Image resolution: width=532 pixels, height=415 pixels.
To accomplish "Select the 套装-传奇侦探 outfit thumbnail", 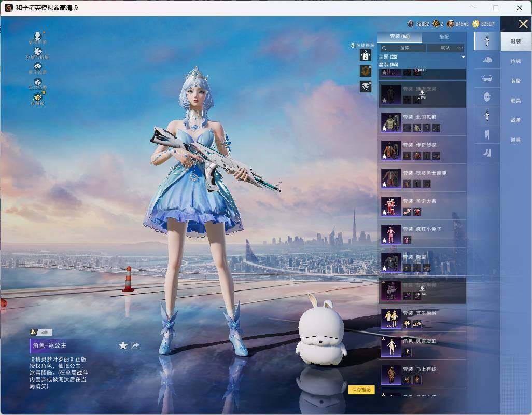I will [x=391, y=150].
